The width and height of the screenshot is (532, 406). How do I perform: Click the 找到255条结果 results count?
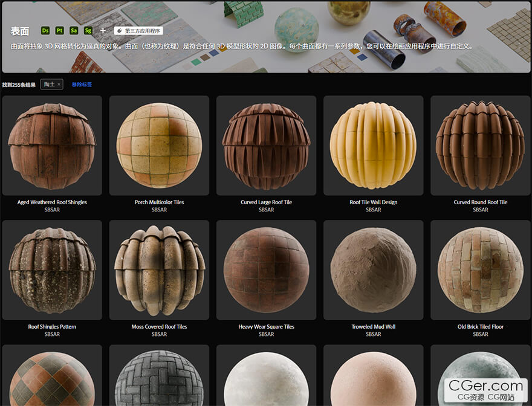tap(19, 85)
